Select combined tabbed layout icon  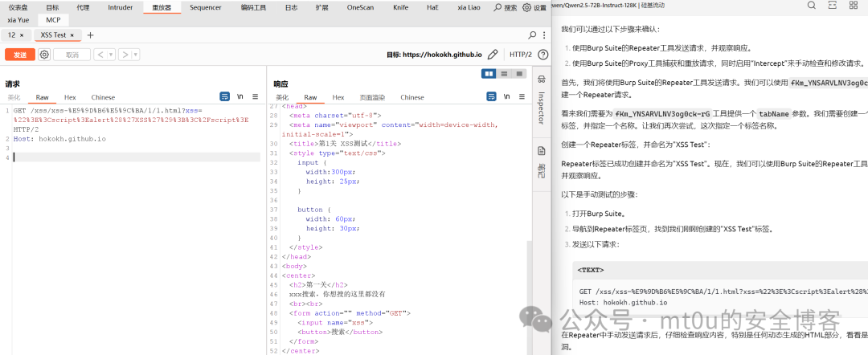(x=518, y=74)
